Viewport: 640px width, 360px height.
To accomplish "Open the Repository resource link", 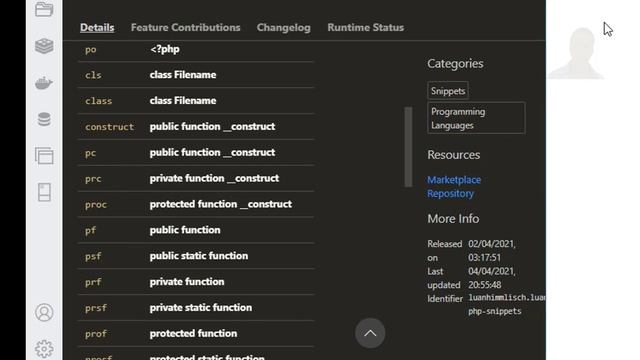I will (x=451, y=193).
